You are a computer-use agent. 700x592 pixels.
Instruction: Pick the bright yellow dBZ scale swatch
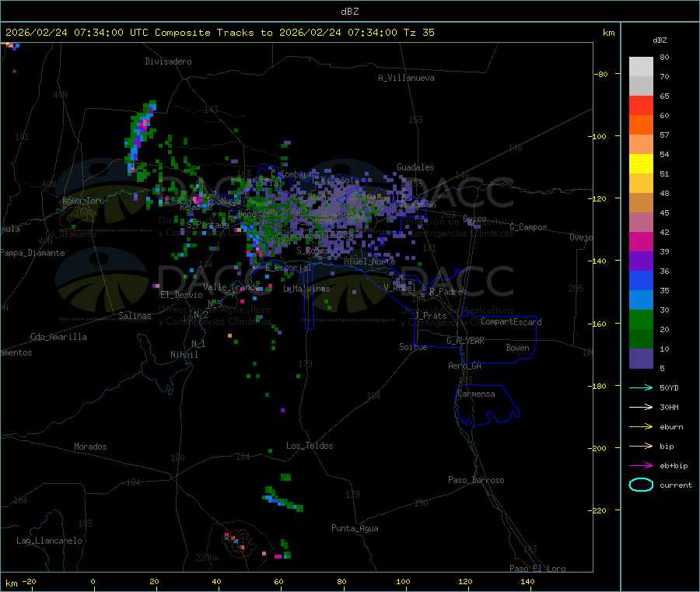(x=641, y=164)
